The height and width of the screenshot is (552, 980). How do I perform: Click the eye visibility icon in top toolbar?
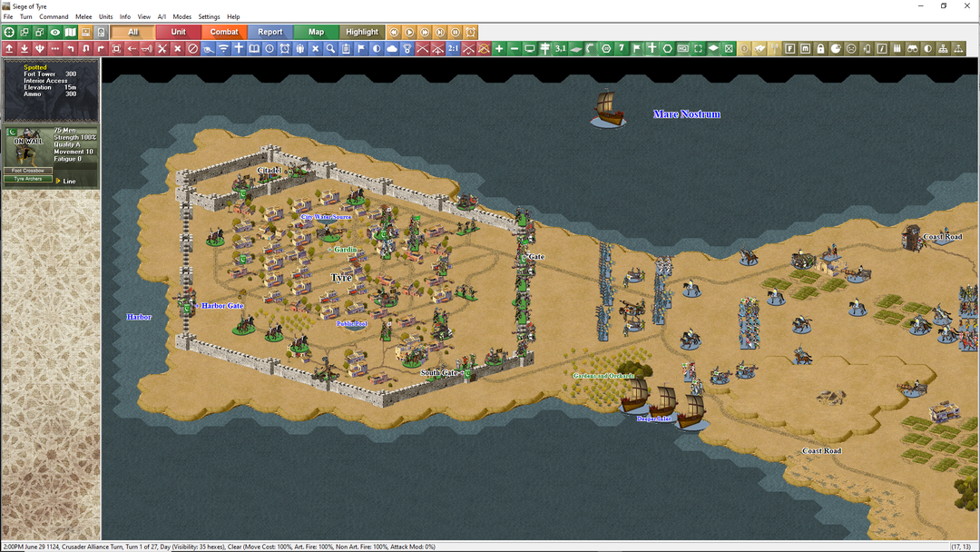coord(55,32)
